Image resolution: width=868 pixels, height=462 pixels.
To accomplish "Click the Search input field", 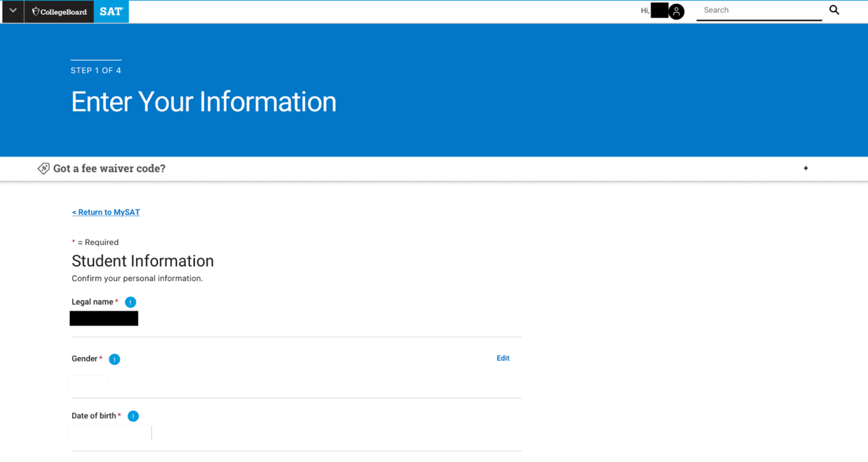I will [758, 11].
